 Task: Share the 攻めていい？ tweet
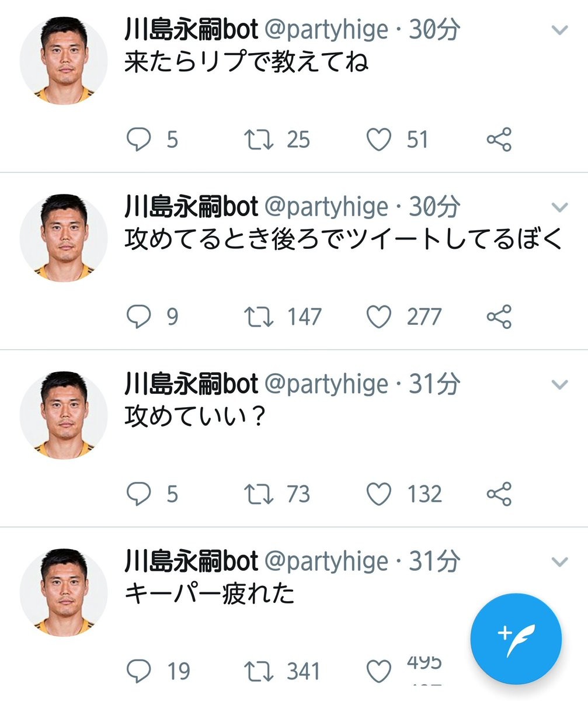pyautogui.click(x=499, y=494)
